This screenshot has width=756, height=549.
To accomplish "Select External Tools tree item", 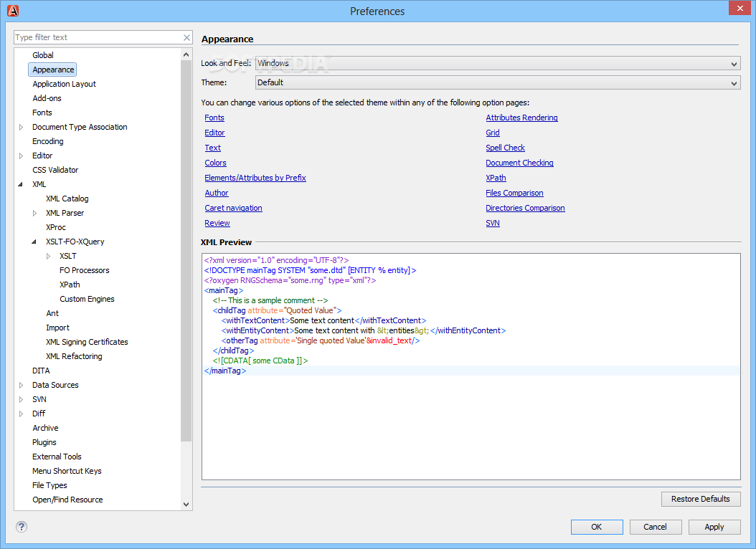I will pos(57,457).
